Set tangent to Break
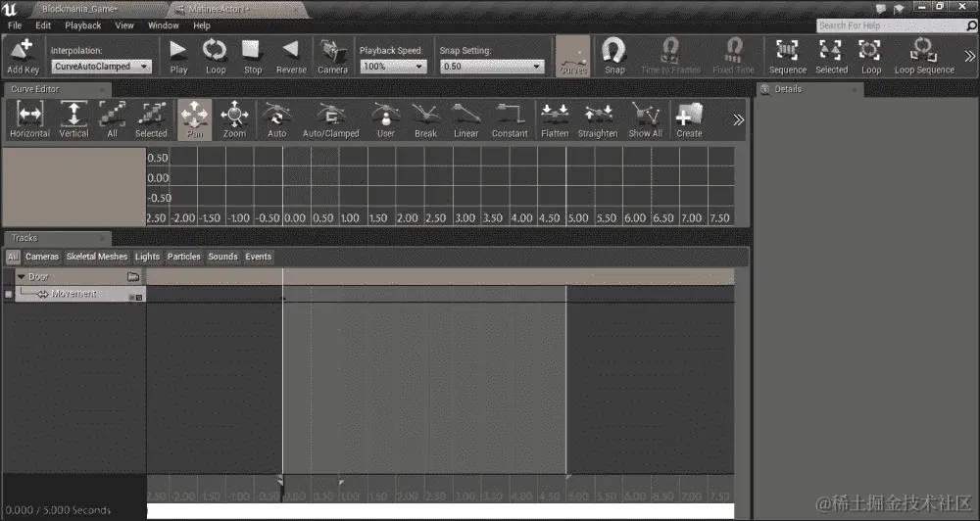 pyautogui.click(x=425, y=119)
